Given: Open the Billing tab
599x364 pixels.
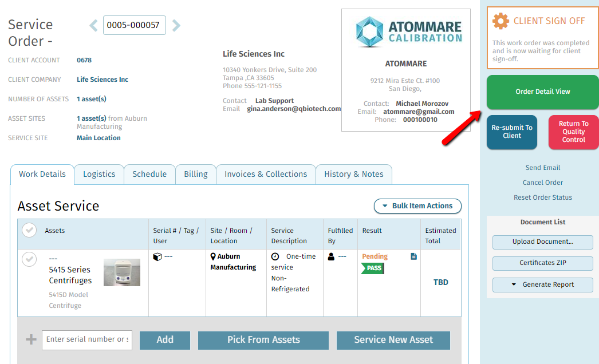Looking at the screenshot, I should [x=196, y=174].
